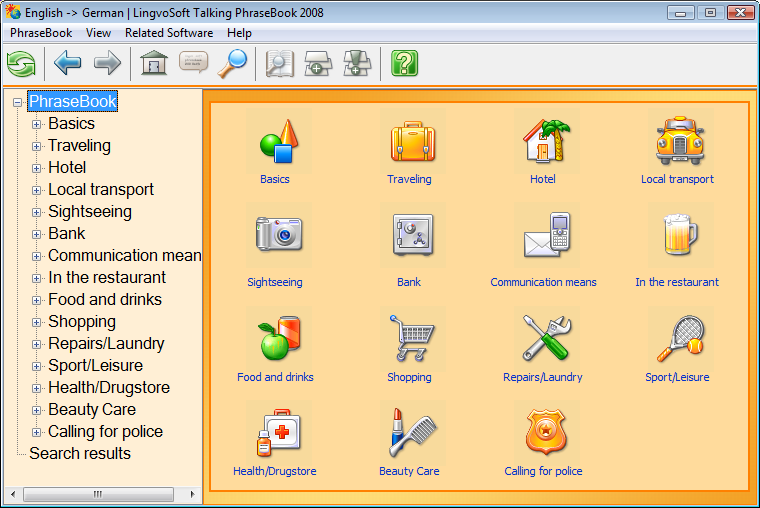This screenshot has height=508, width=760.
Task: Click the green refresh/switch direction toolbar icon
Action: click(21, 64)
